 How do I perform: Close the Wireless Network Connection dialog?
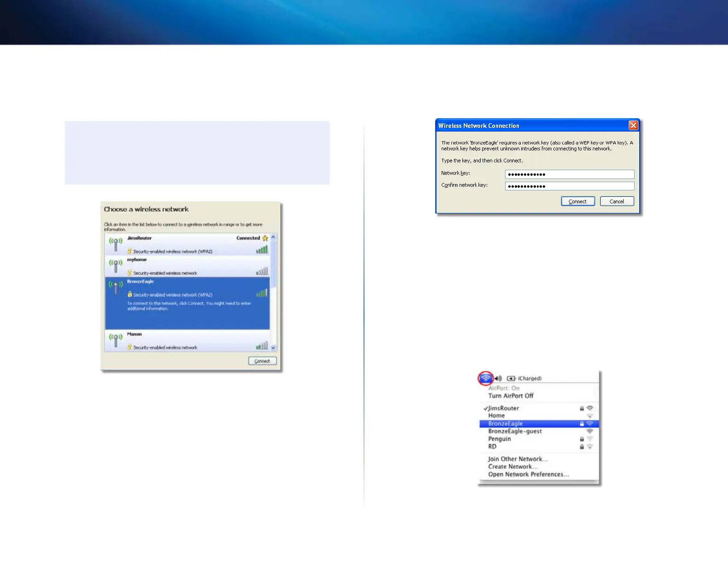click(633, 126)
